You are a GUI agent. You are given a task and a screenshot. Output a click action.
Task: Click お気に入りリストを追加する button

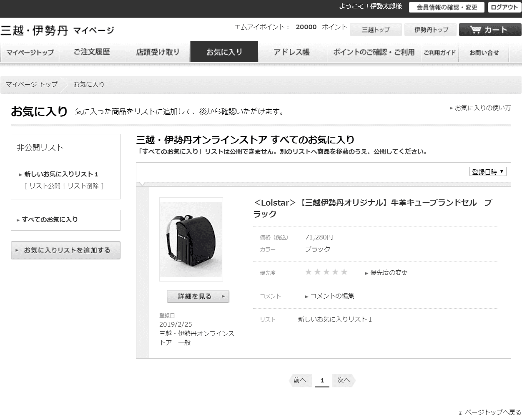[65, 250]
